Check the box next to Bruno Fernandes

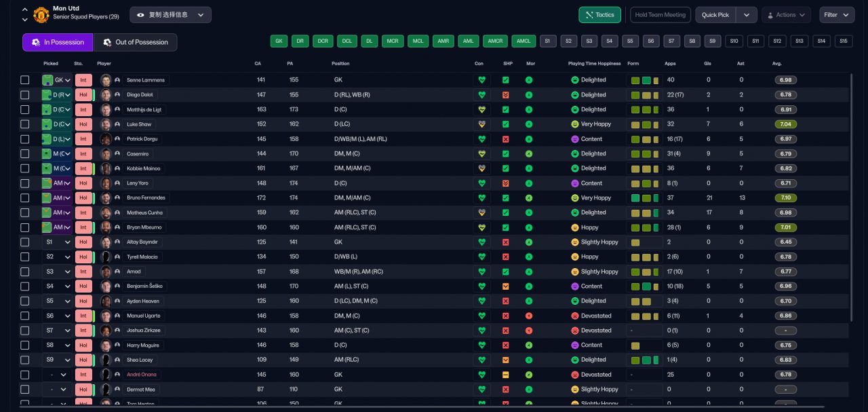coord(25,198)
